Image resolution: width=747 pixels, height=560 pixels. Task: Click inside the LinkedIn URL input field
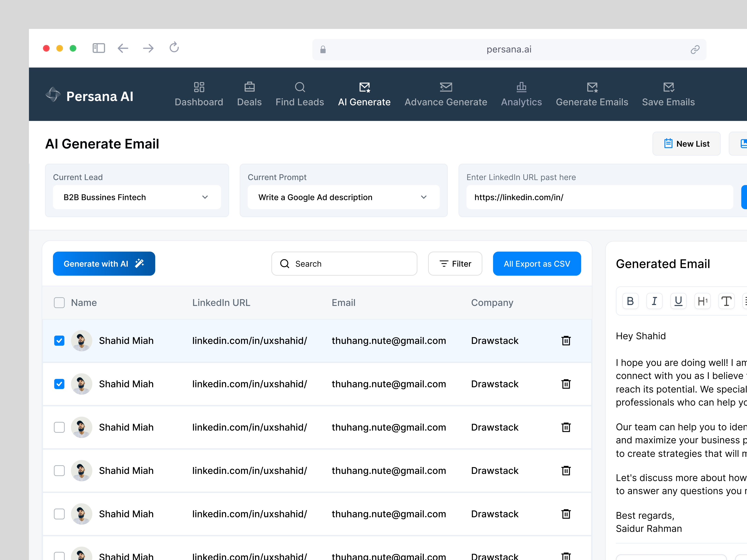pos(598,197)
